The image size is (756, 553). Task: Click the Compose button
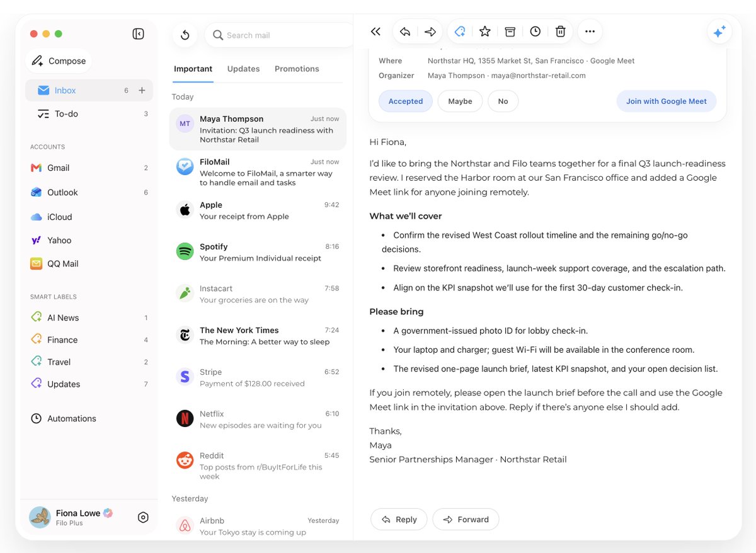pyautogui.click(x=59, y=61)
